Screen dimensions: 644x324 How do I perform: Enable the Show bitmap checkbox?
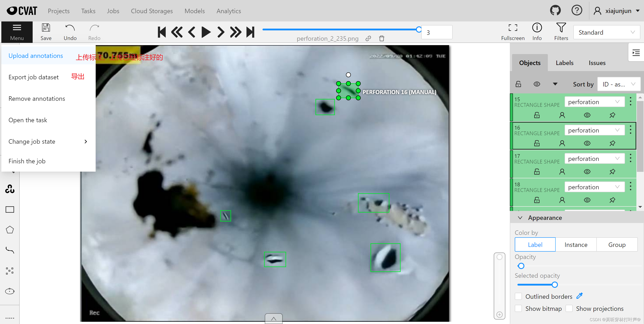(x=518, y=309)
